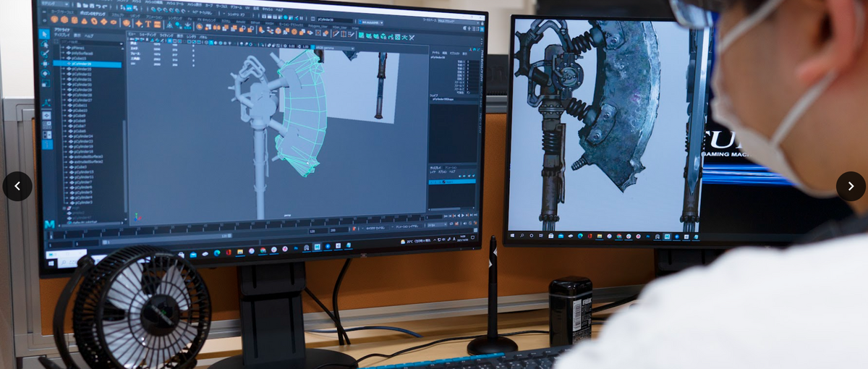Activate the Lasso select tool in toolbox
868x369 pixels.
45,44
